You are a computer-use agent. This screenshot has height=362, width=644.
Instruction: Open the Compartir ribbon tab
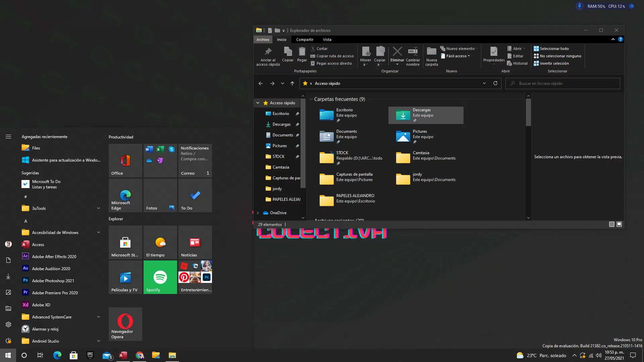tap(305, 40)
